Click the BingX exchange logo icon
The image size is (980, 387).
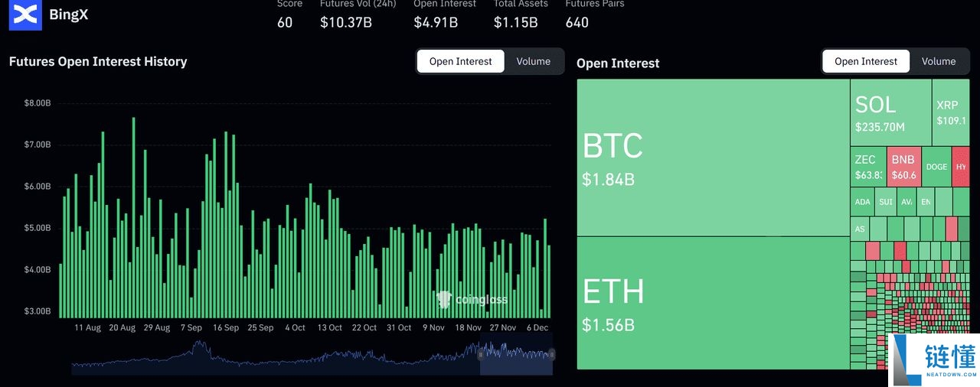click(x=26, y=14)
